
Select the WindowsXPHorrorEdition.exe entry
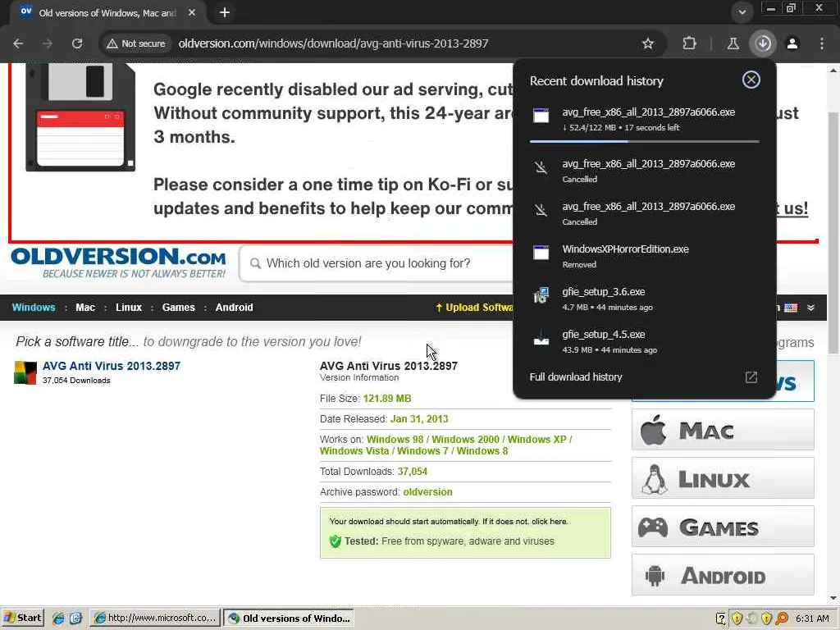pos(645,256)
